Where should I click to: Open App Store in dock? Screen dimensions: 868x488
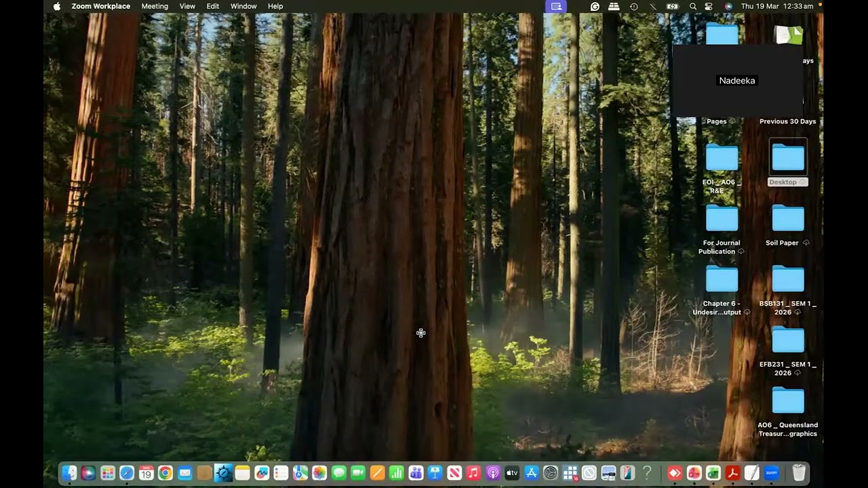coord(531,473)
